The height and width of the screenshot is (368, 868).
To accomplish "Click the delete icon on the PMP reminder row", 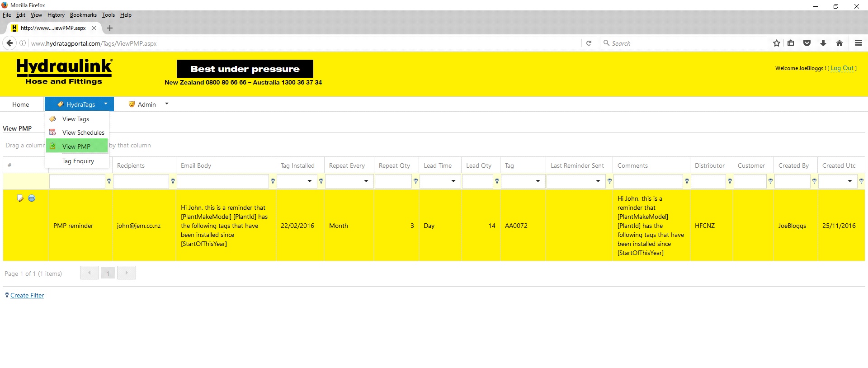I will click(x=32, y=198).
